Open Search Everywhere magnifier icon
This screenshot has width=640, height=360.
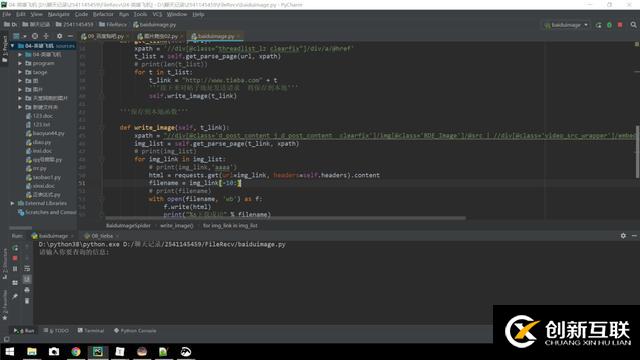point(633,25)
